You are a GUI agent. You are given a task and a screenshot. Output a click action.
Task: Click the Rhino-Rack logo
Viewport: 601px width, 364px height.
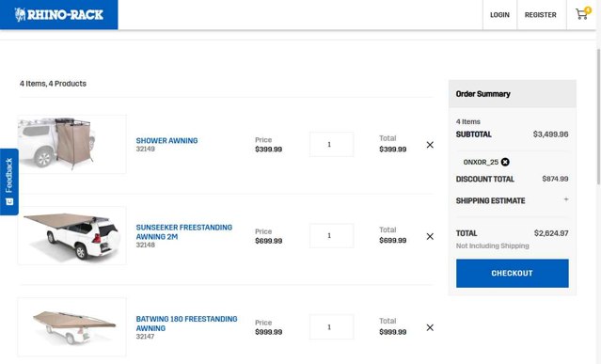59,14
